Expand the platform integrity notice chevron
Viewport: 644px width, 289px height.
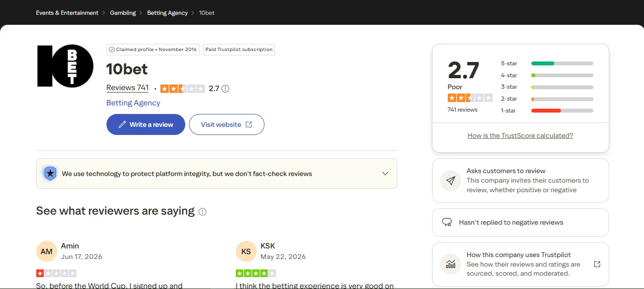[x=385, y=174]
